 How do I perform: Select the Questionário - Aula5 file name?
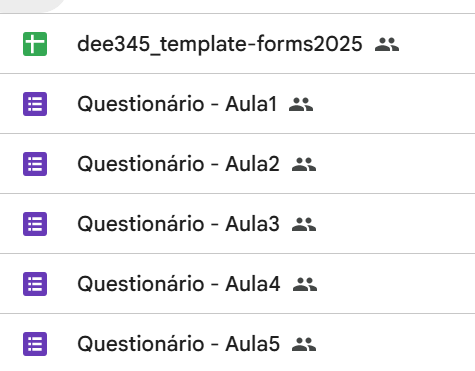coord(178,344)
